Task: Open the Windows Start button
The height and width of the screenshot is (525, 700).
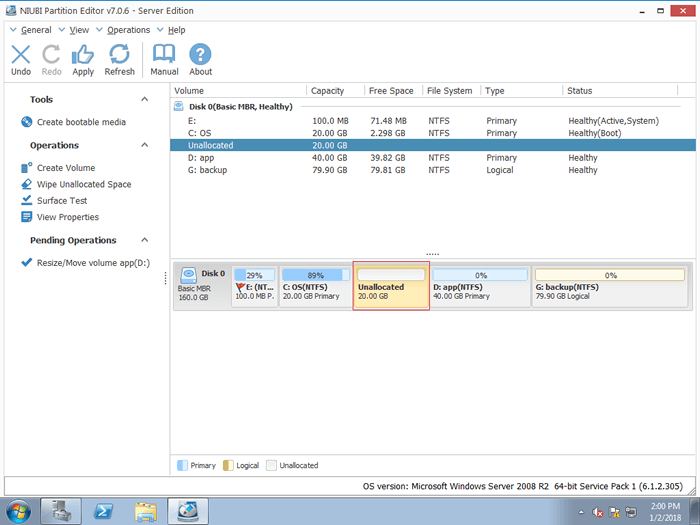Action: click(x=19, y=512)
